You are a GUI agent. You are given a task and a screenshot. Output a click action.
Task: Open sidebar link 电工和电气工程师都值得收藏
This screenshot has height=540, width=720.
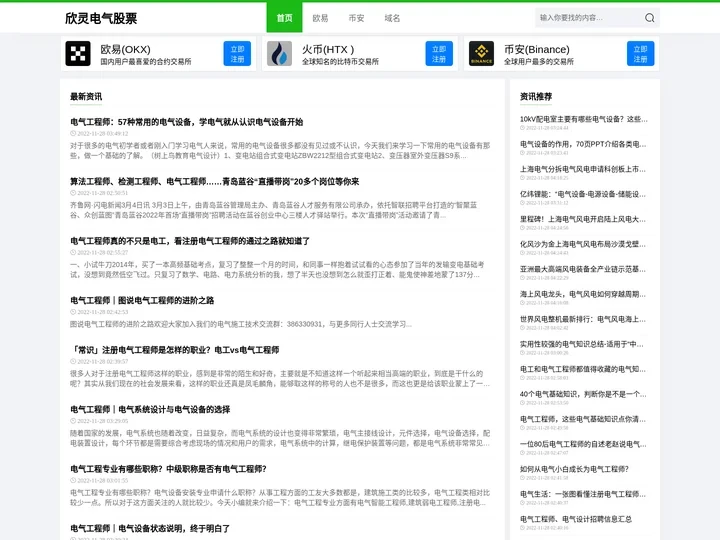(x=583, y=369)
